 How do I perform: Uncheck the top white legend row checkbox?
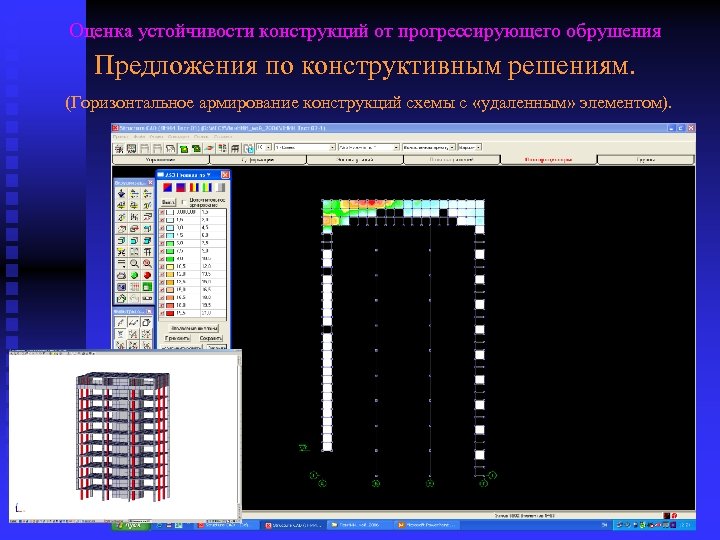(x=162, y=213)
